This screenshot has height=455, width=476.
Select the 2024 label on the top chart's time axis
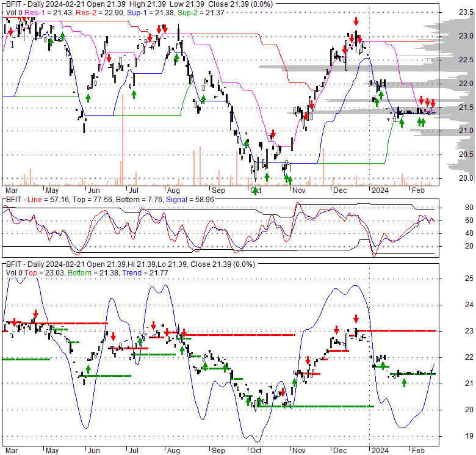tap(380, 191)
